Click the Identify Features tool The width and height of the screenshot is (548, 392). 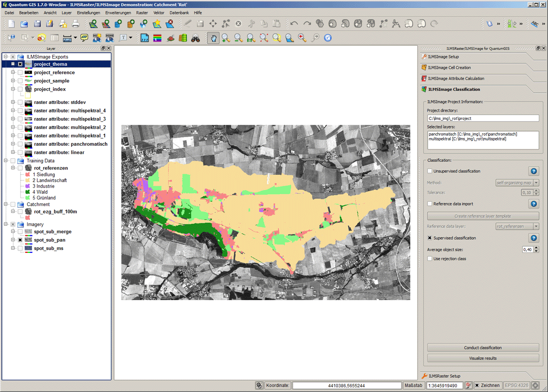click(11, 38)
